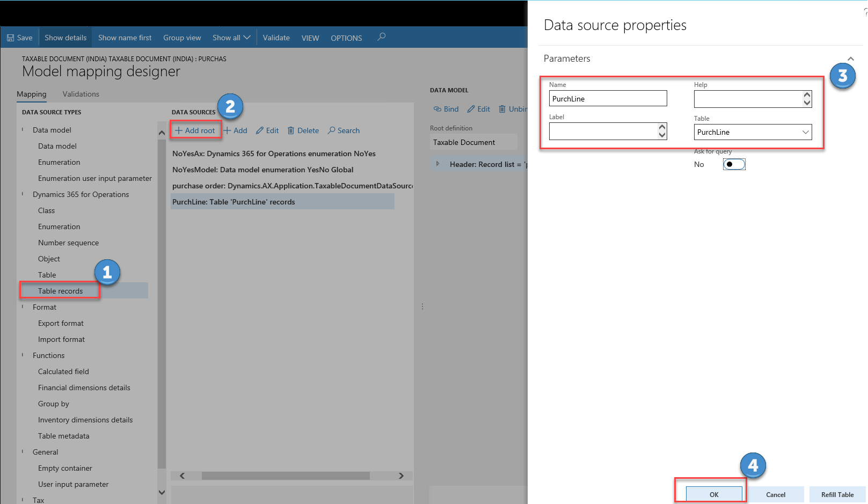This screenshot has width=868, height=504.
Task: Click the Refill Table button
Action: point(837,494)
